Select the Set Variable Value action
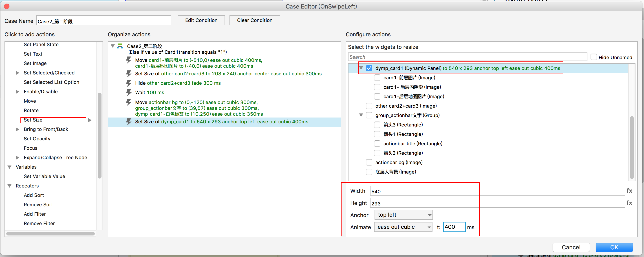 point(44,176)
